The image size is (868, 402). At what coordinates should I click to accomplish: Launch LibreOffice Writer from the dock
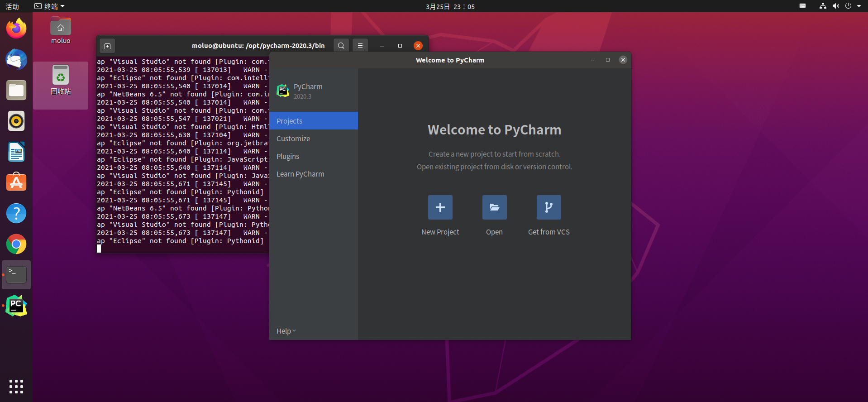16,152
